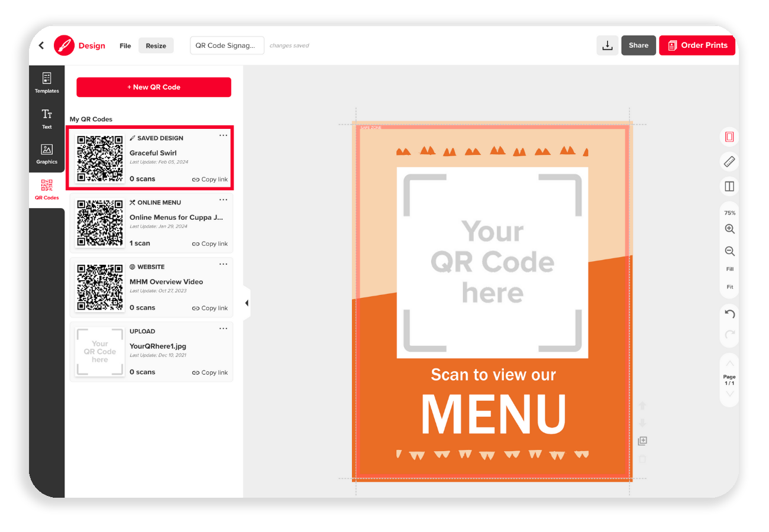This screenshot has height=532, width=769.
Task: Open the Resize menu
Action: tap(156, 46)
